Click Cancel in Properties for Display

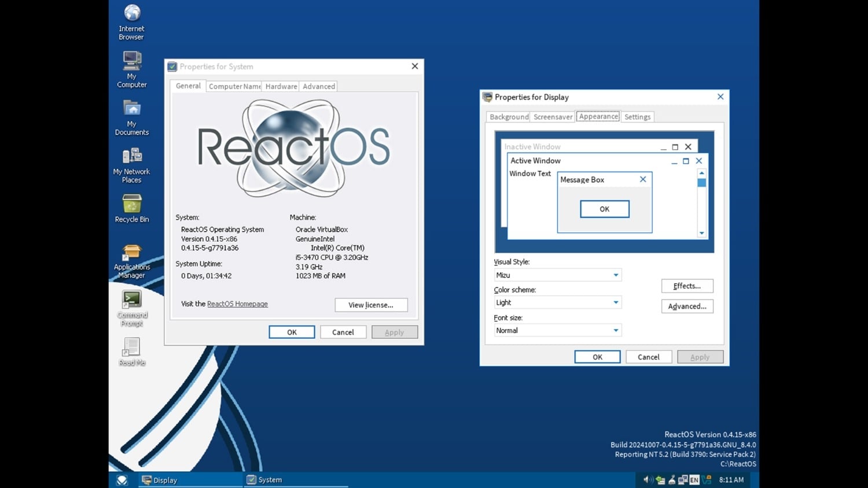point(648,357)
